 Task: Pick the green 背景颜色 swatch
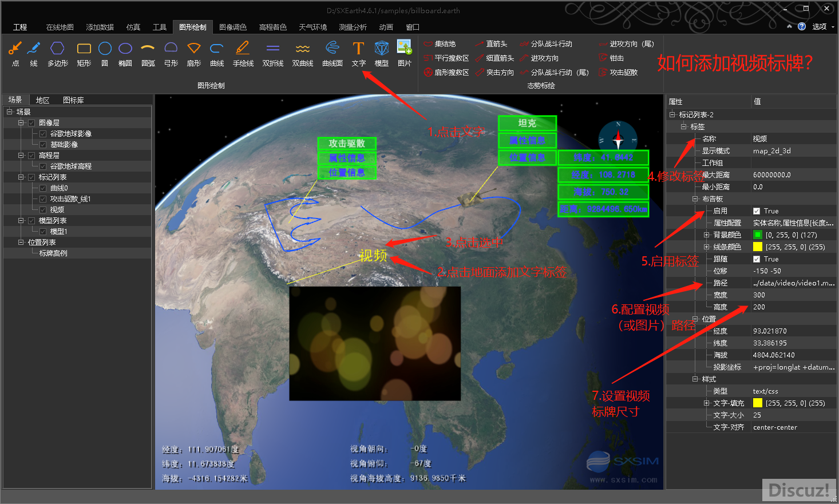click(x=758, y=235)
